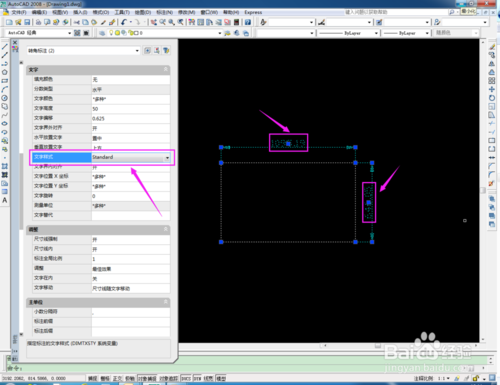The image size is (500, 385).
Task: Click the Cut scissors icon
Action: 77,22
